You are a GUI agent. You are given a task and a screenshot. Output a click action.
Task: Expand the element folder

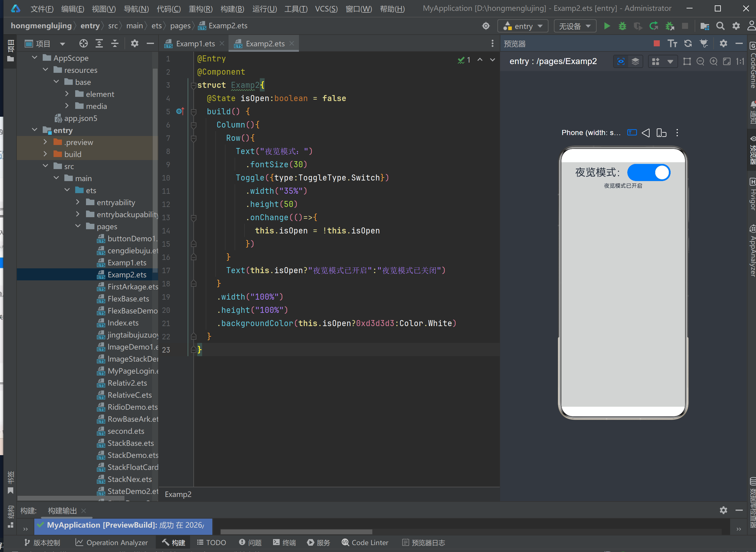coord(67,94)
